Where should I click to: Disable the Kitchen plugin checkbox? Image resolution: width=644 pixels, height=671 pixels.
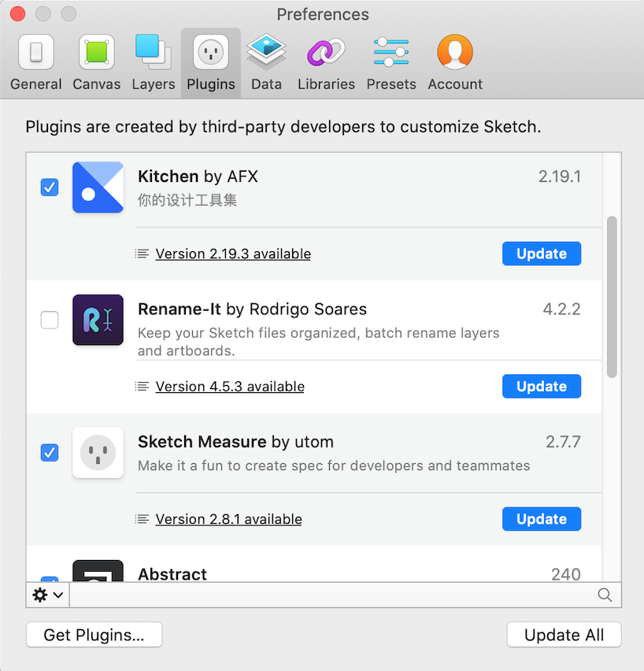pyautogui.click(x=50, y=187)
